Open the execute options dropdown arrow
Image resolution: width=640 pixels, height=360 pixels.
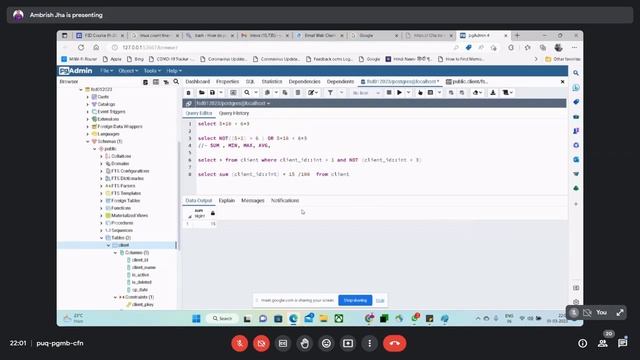coord(409,93)
